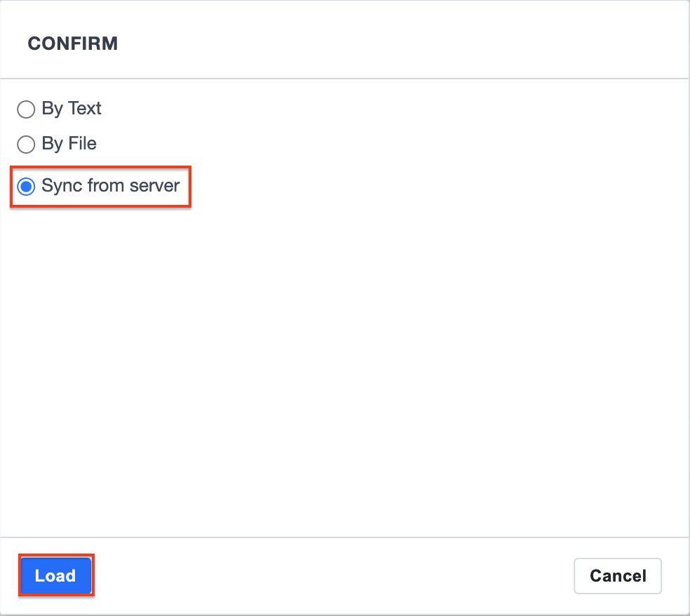
Task: Choose loading by file option circle
Action: tap(26, 144)
